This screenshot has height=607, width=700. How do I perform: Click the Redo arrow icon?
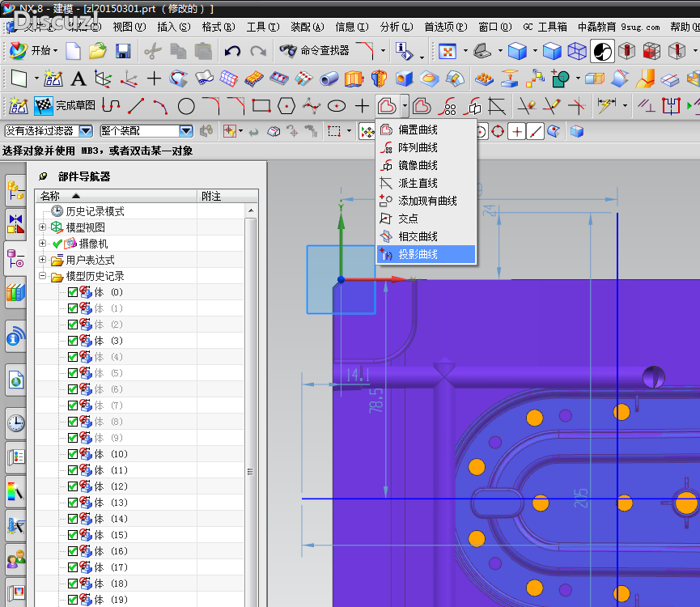coord(258,51)
